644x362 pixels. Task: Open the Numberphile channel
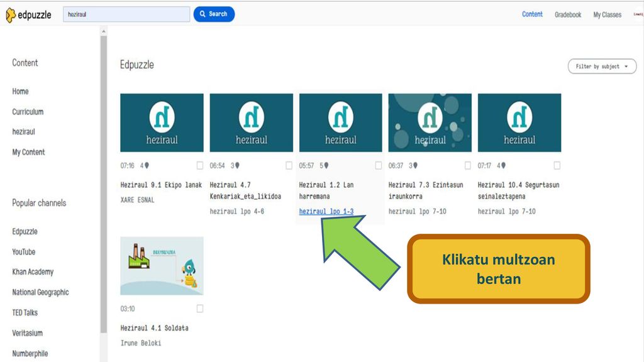pos(30,353)
